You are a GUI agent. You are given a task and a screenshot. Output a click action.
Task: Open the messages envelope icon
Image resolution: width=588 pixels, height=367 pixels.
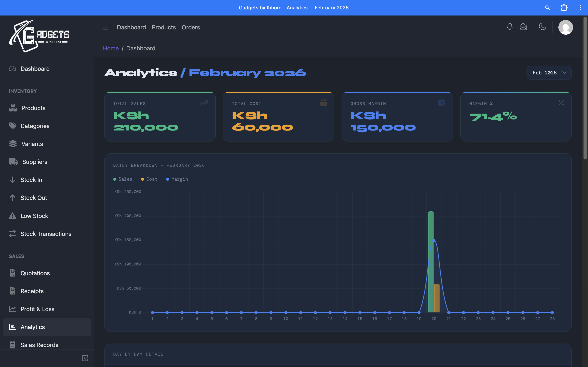523,27
